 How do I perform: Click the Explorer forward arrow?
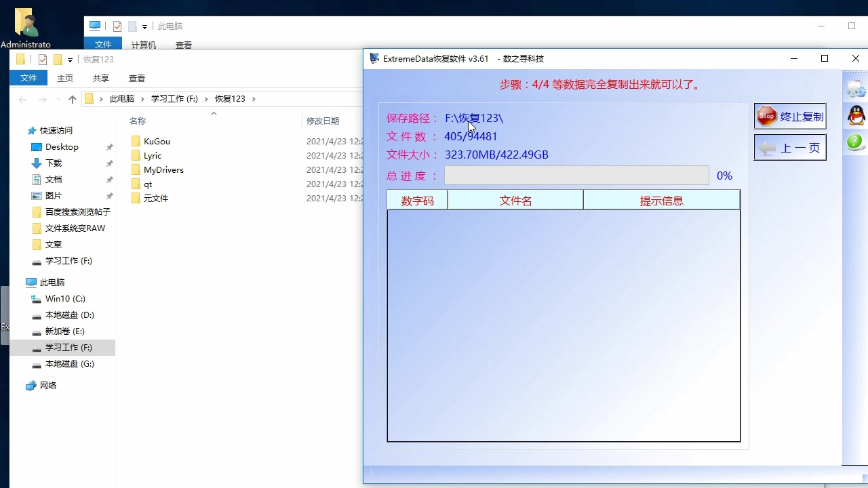42,99
